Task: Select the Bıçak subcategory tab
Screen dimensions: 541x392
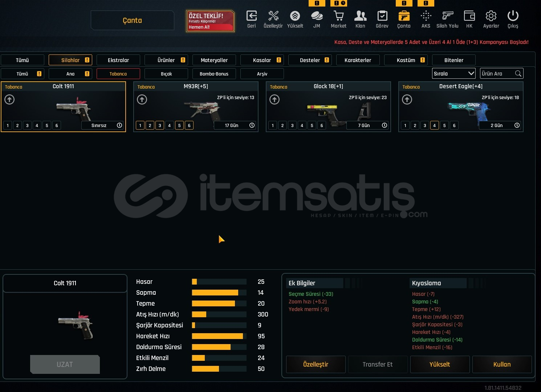Action: 166,74
